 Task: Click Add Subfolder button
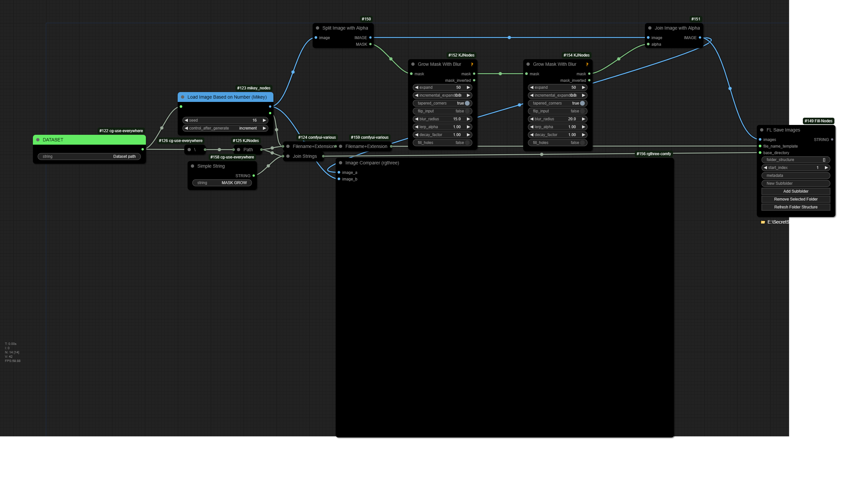(x=796, y=191)
